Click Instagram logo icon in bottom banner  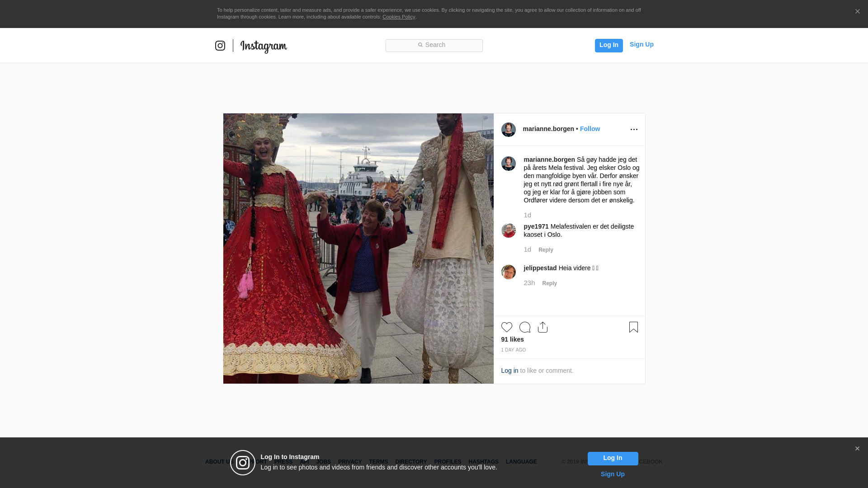pyautogui.click(x=243, y=463)
